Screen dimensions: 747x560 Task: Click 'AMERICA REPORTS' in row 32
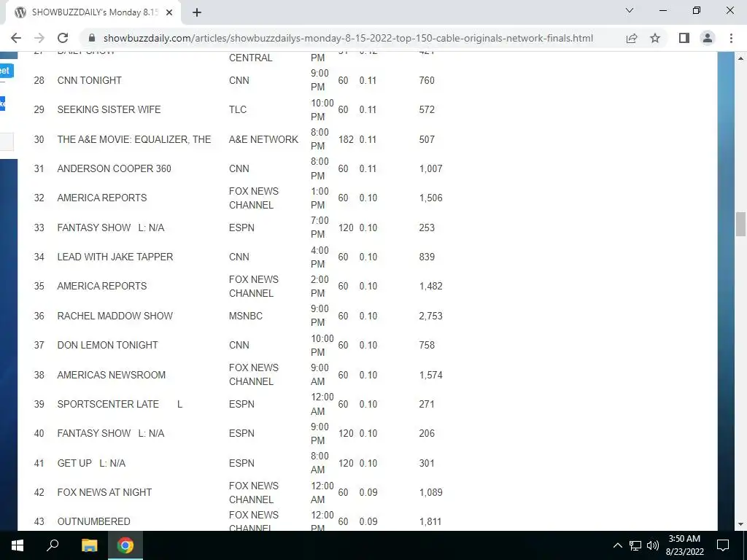[102, 198]
